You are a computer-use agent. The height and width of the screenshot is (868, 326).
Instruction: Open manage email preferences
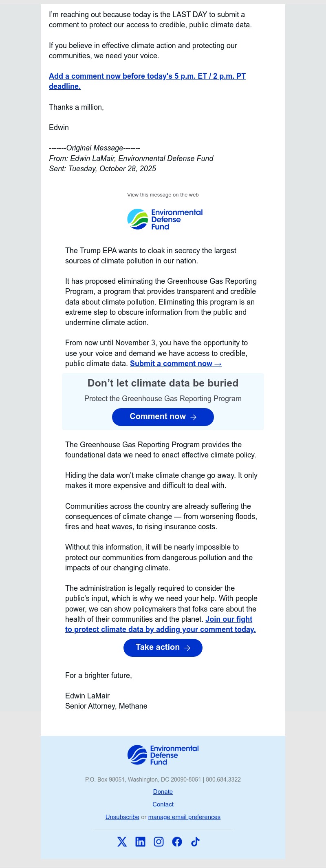[x=184, y=817]
